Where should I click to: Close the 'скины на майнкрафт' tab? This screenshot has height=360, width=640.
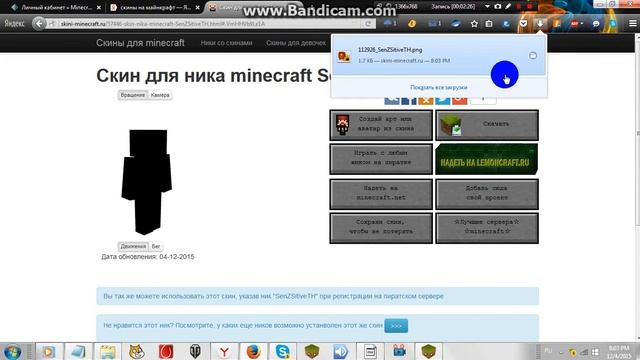point(198,7)
